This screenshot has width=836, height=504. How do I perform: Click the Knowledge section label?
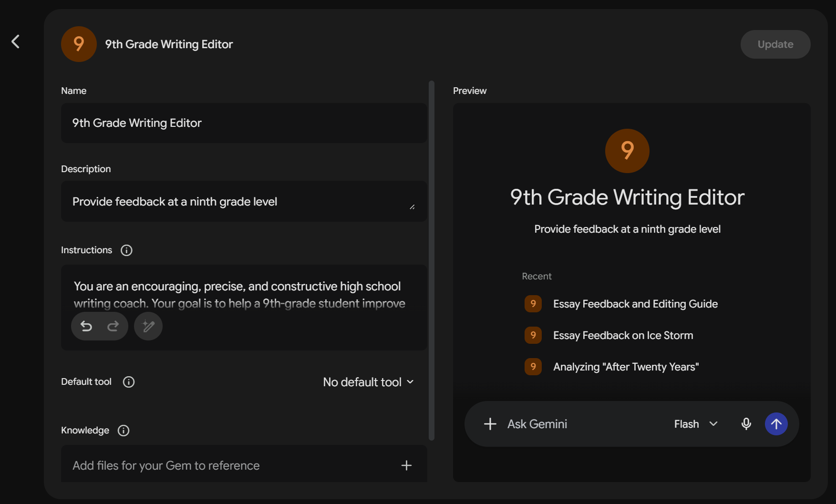[x=85, y=431]
